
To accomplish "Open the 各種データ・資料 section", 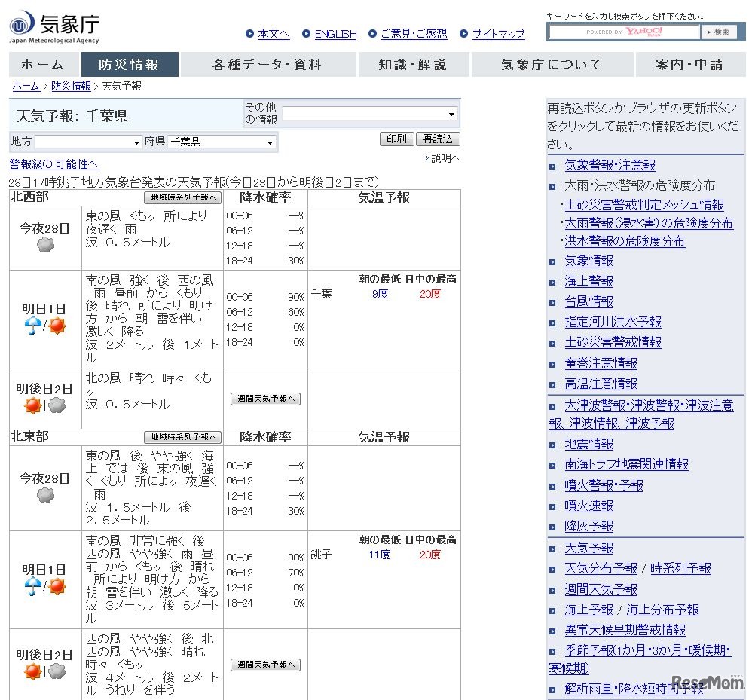I will coord(271,64).
